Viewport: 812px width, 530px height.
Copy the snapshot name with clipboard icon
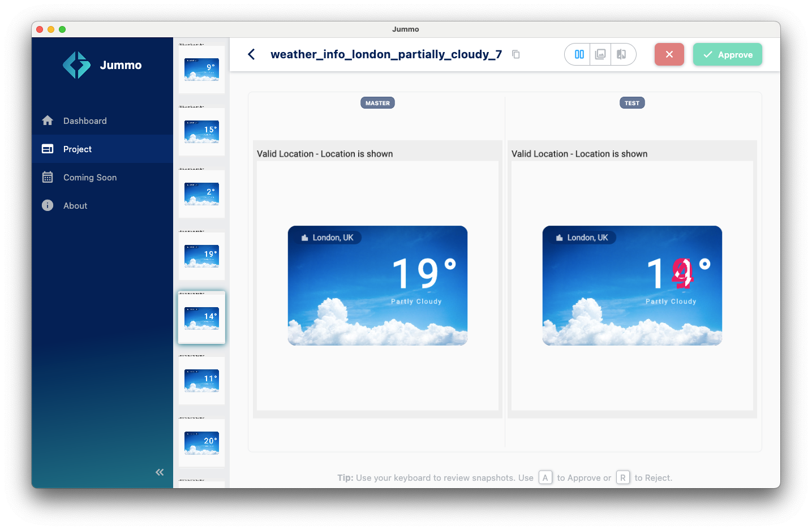coord(515,54)
